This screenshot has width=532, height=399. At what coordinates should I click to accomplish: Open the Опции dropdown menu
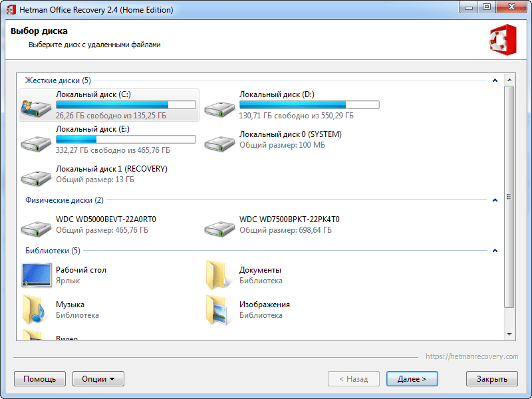[x=98, y=379]
